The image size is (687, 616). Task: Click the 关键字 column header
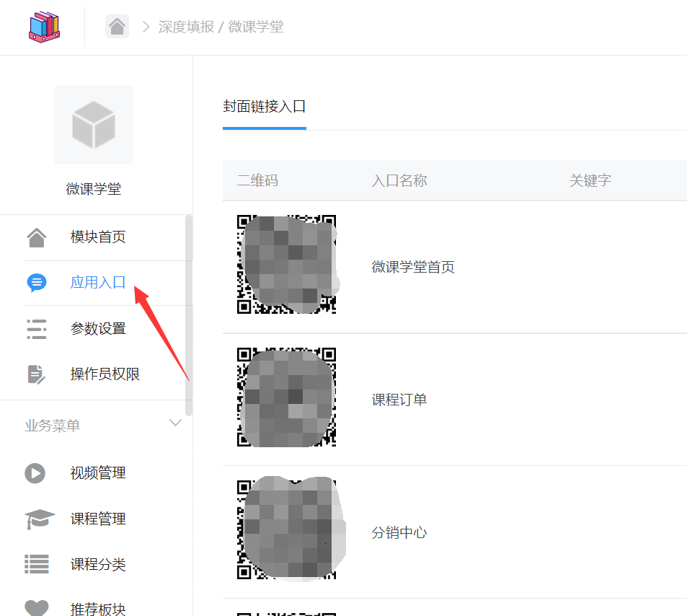click(x=590, y=180)
